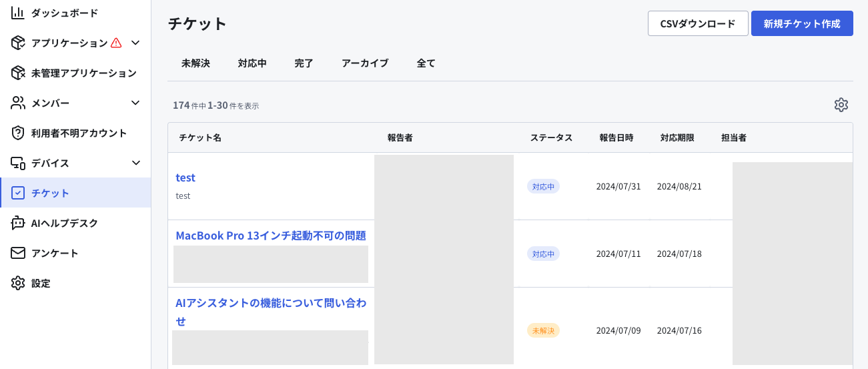
Task: Expand the デバイス submenu chevron
Action: (x=135, y=163)
